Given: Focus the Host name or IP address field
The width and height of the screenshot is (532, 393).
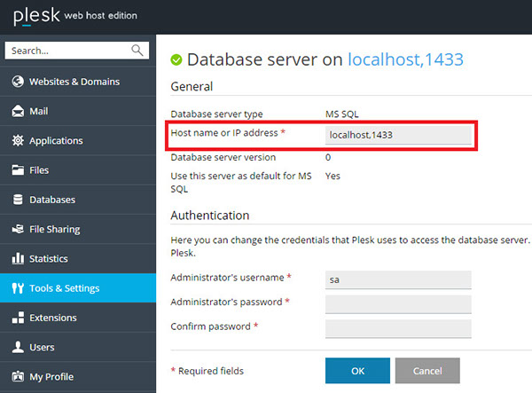Looking at the screenshot, I should pyautogui.click(x=398, y=135).
